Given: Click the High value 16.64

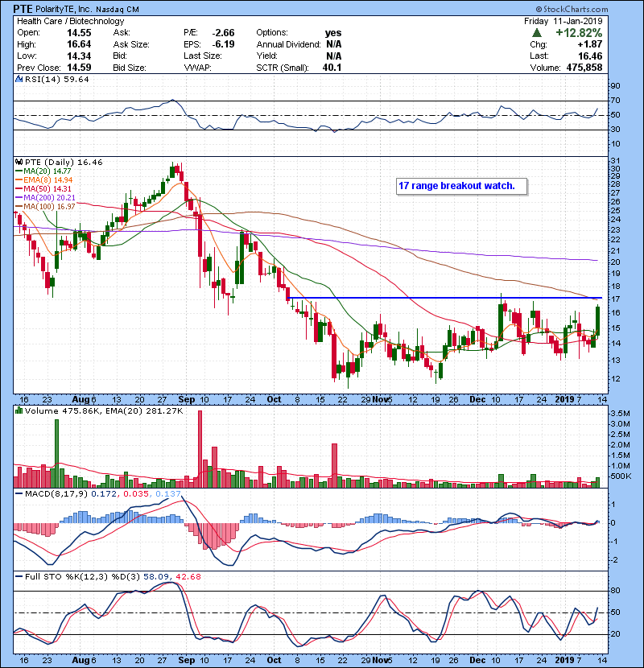Looking at the screenshot, I should pos(79,44).
